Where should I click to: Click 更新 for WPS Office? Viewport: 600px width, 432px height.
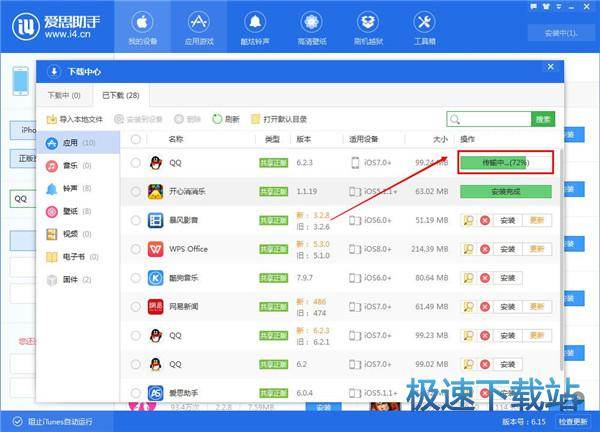coord(536,249)
